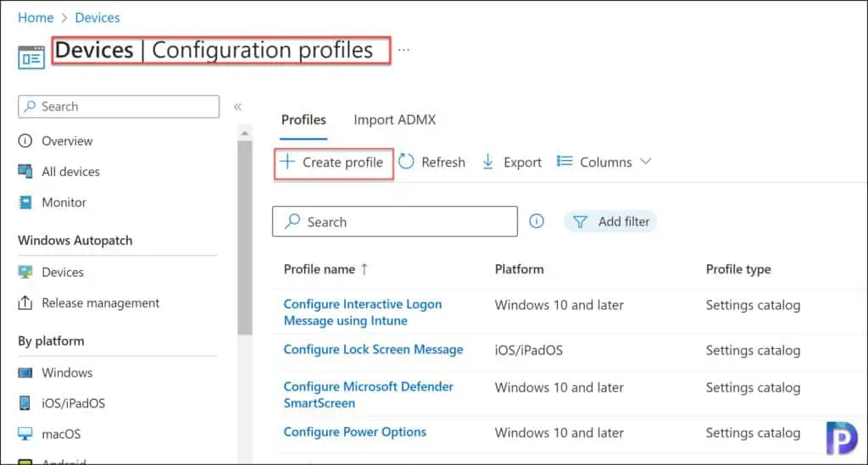
Task: Click the sidebar scrollbar up arrow
Action: (x=245, y=133)
